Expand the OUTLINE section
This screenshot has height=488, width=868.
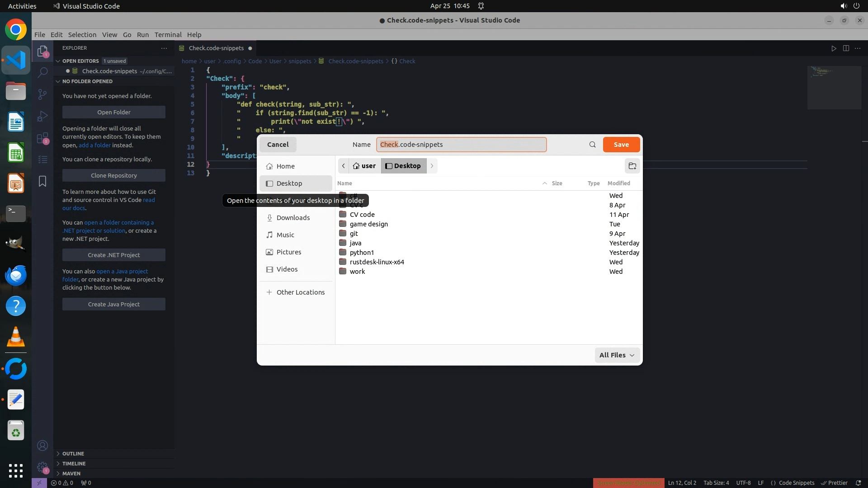pyautogui.click(x=73, y=453)
